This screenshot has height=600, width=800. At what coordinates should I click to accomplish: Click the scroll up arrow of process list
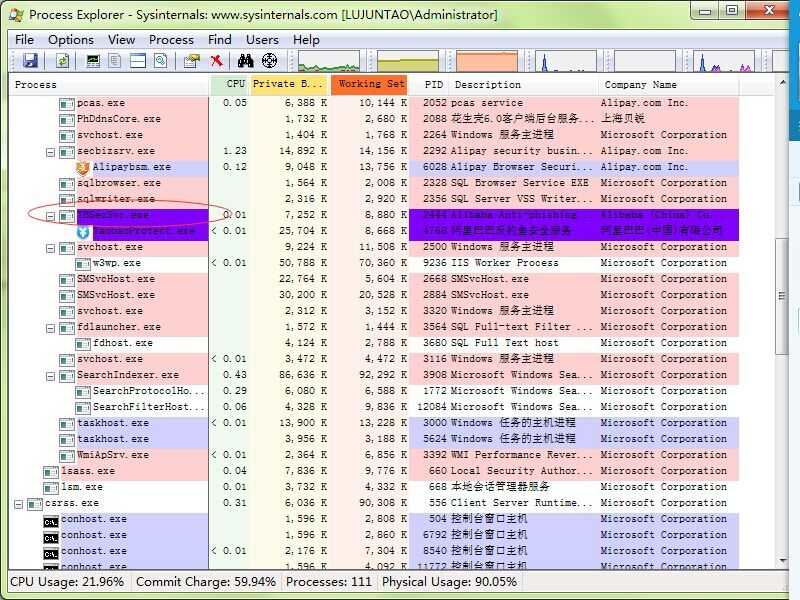point(782,83)
